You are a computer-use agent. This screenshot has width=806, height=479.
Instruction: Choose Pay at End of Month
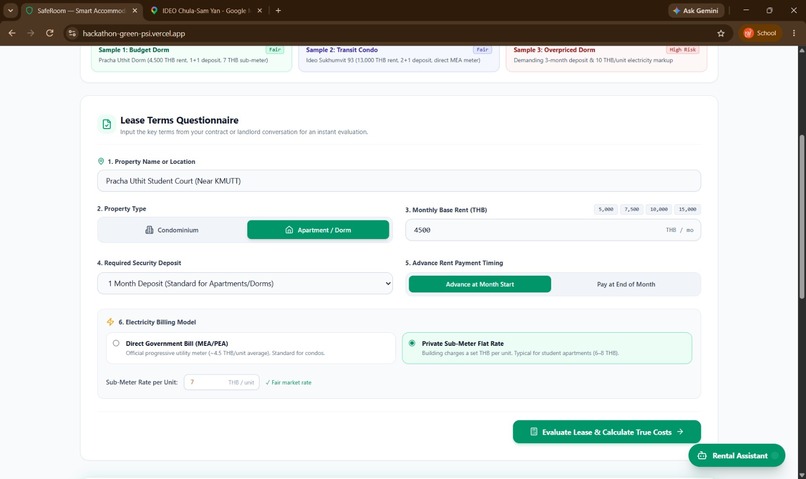(x=626, y=284)
